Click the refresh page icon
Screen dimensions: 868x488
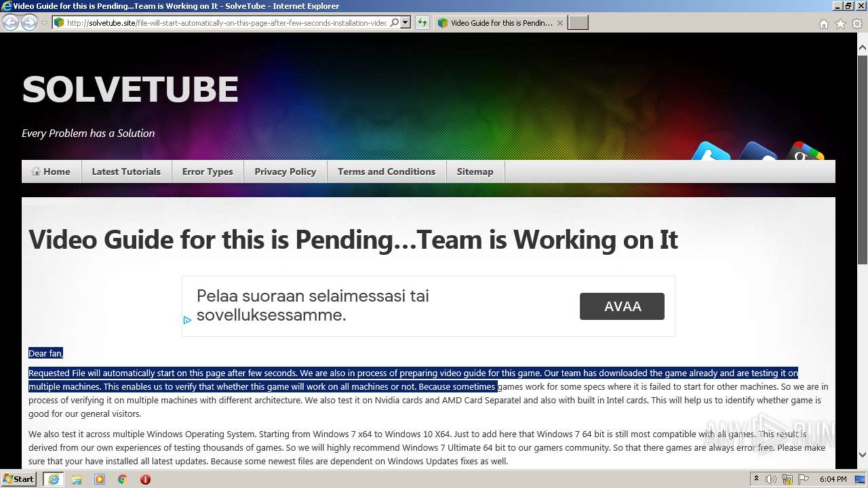pyautogui.click(x=422, y=22)
